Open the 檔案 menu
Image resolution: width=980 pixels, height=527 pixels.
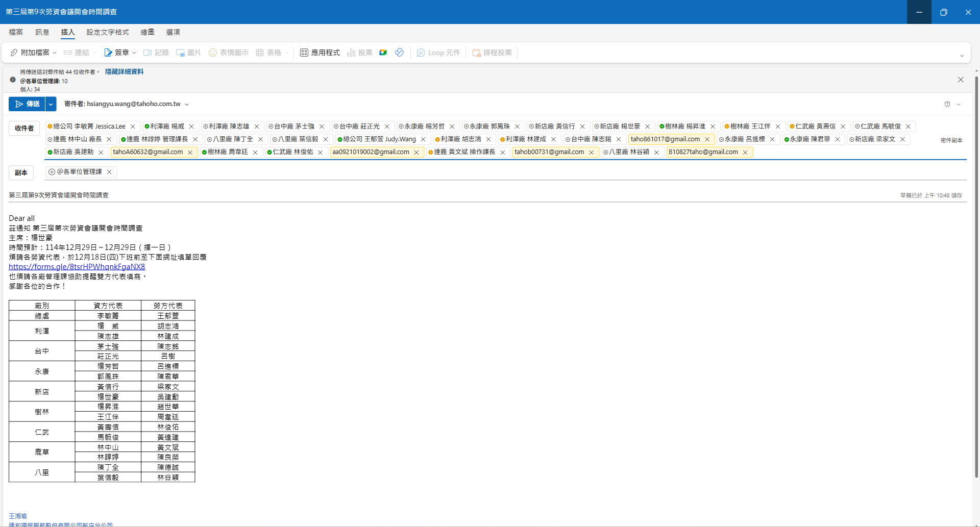click(16, 32)
